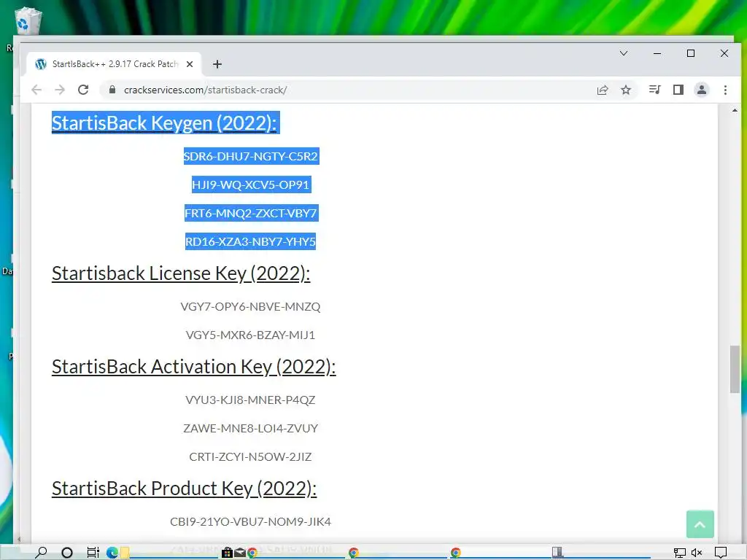Image resolution: width=747 pixels, height=560 pixels.
Task: Click the vertical scrollbar thumb
Action: pyautogui.click(x=735, y=369)
